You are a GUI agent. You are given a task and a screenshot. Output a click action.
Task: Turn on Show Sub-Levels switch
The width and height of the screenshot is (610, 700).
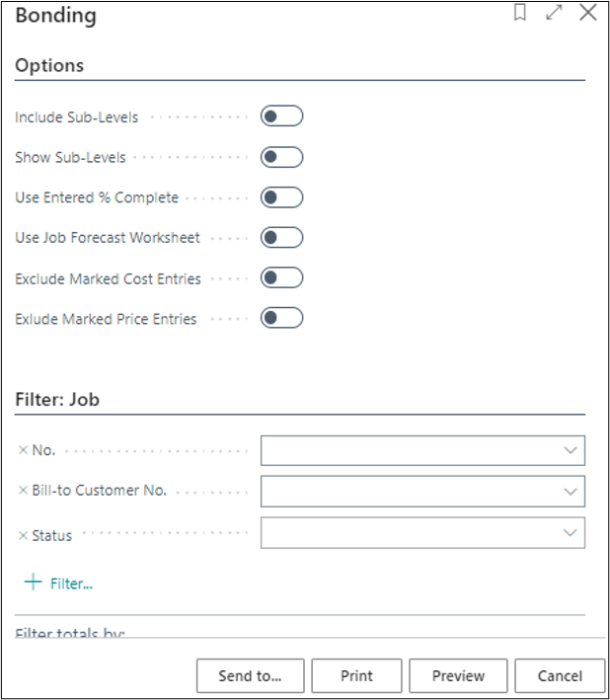[x=281, y=157]
